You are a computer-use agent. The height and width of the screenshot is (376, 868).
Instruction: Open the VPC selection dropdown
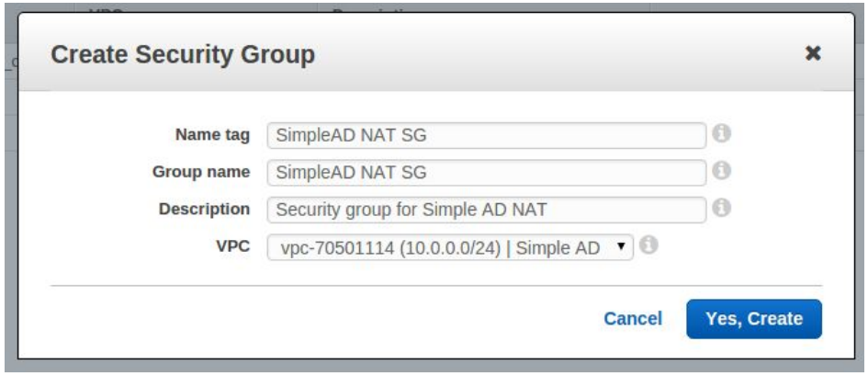point(450,246)
